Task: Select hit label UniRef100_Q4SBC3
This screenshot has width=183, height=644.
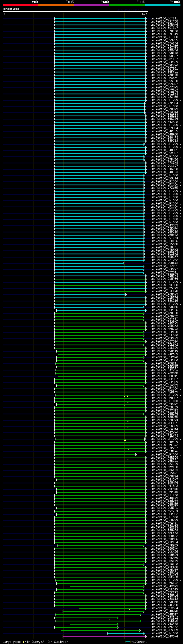Action: pyautogui.click(x=164, y=225)
